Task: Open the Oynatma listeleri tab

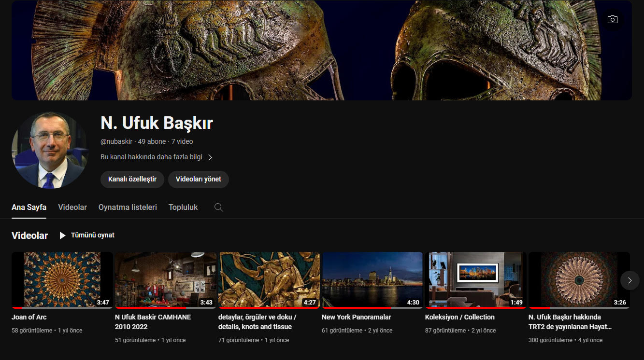Action: click(x=128, y=208)
